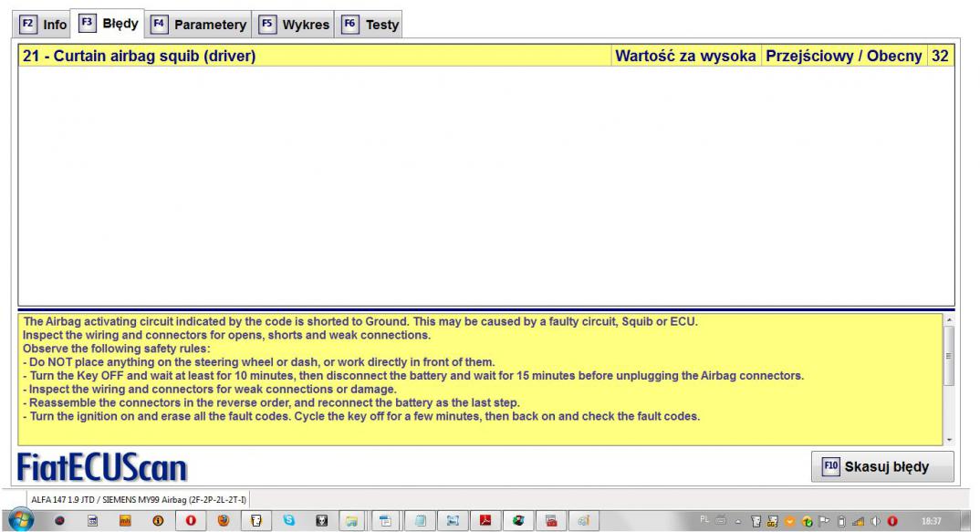Open the calculator-like taskbar icon
Screen dimensions: 980x532
(92, 520)
